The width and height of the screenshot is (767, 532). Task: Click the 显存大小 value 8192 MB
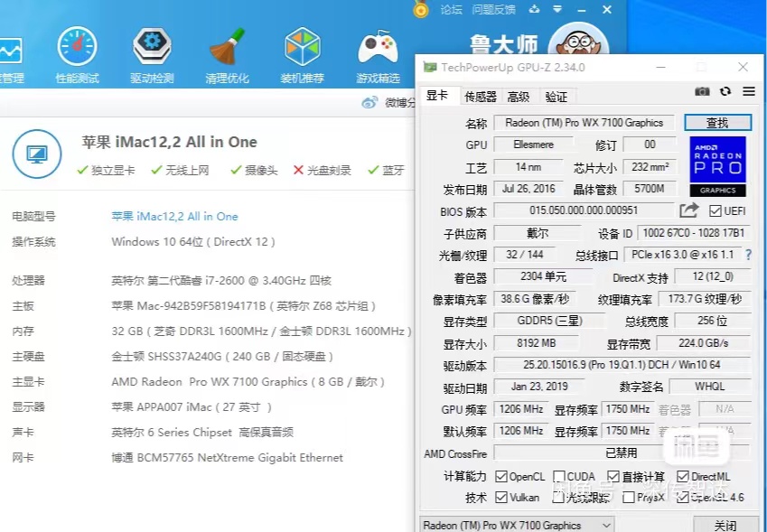[x=536, y=342]
